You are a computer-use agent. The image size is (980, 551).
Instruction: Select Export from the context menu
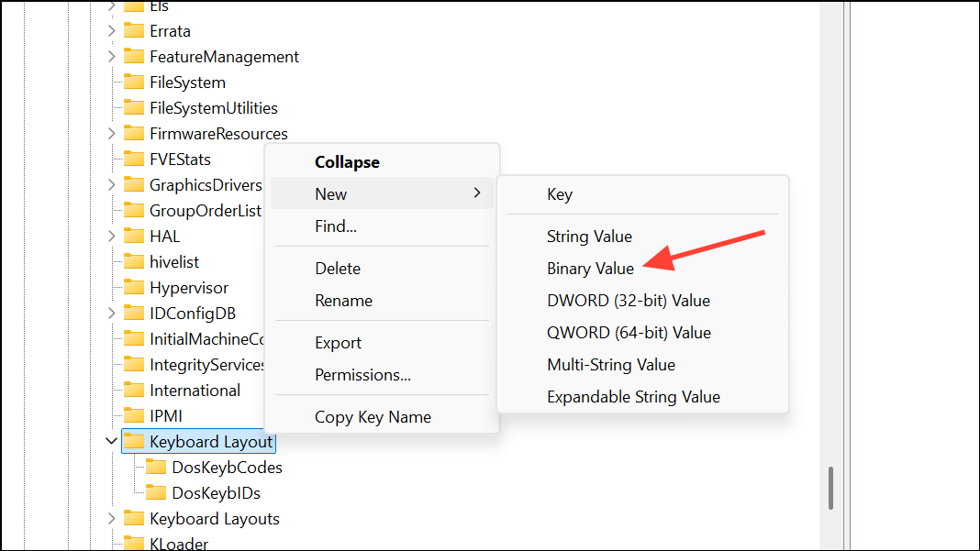tap(336, 342)
